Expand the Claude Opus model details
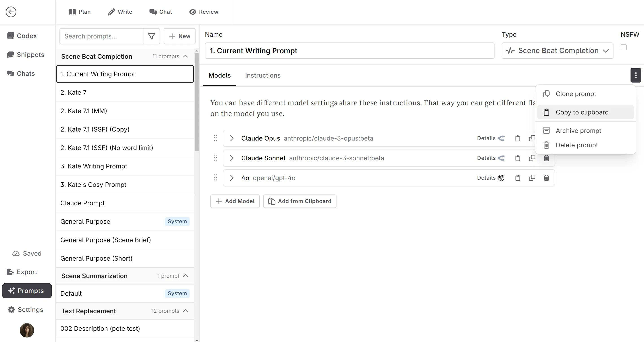The width and height of the screenshot is (644, 342). point(232,138)
